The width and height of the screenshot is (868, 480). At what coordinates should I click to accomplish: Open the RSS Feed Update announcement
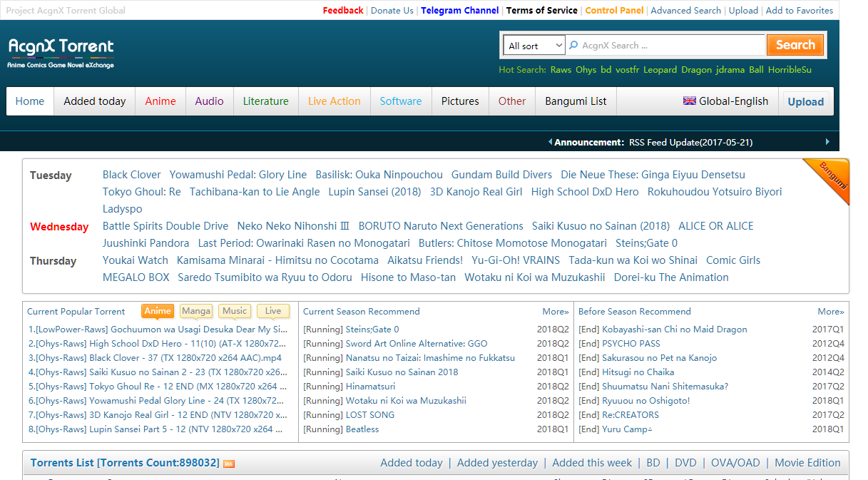pyautogui.click(x=690, y=142)
